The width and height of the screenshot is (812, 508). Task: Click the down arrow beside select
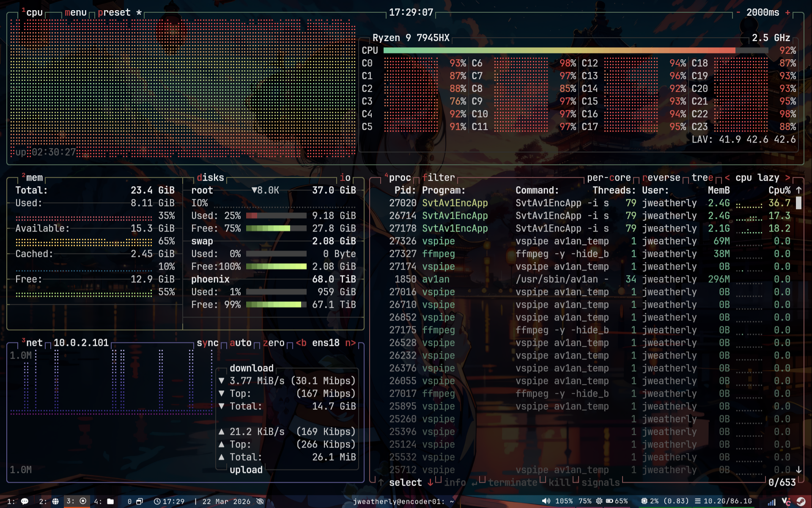coord(430,483)
